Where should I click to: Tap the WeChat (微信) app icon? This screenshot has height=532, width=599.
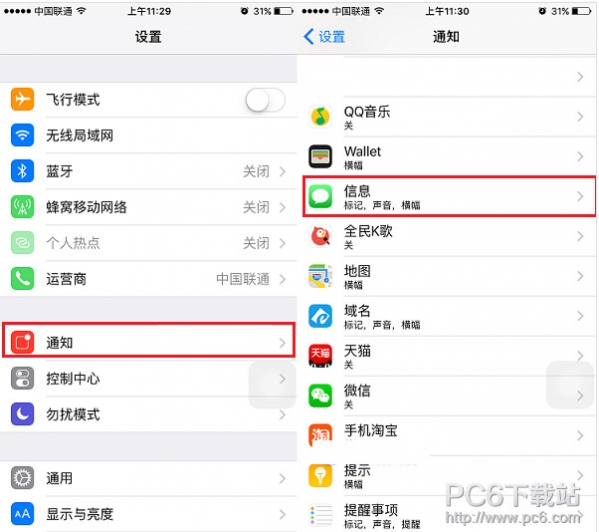[320, 395]
